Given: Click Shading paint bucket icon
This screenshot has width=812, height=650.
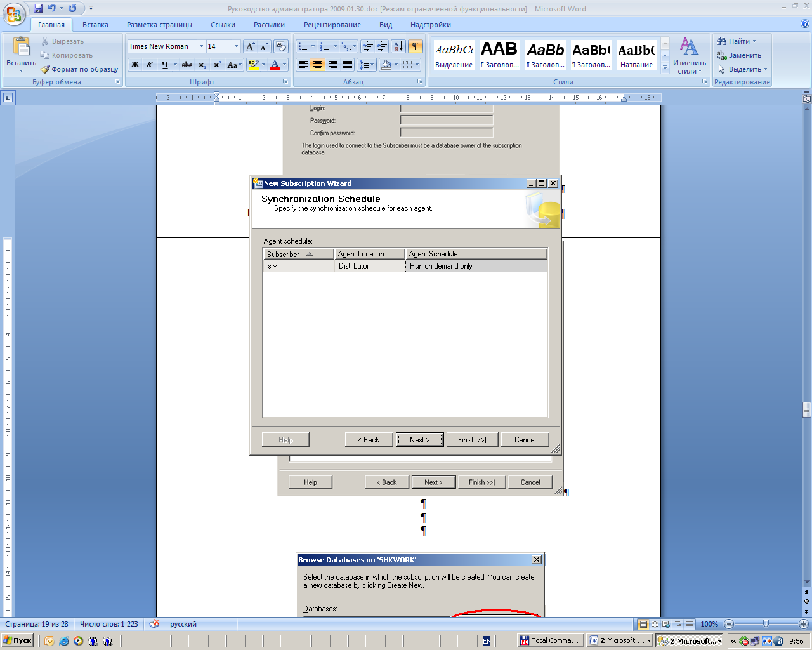Looking at the screenshot, I should pos(386,65).
